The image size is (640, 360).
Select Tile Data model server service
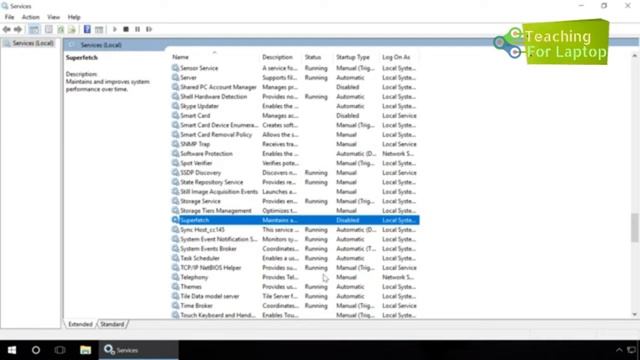point(295,296)
